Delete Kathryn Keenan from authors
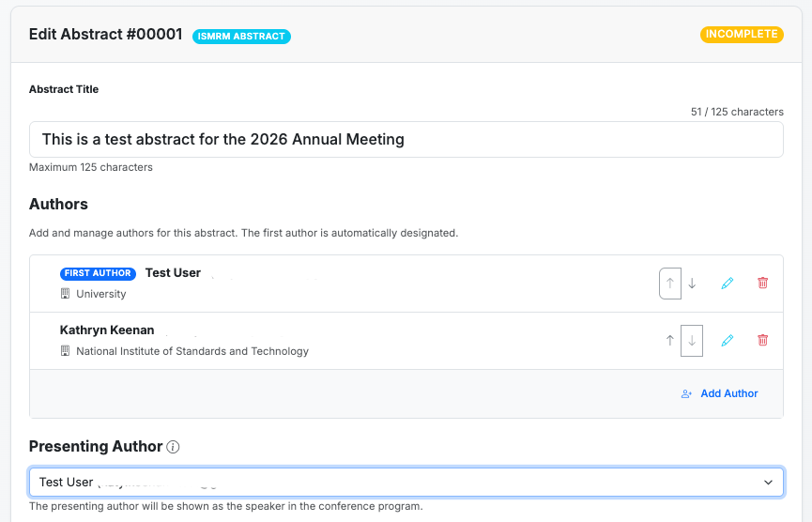Screen dimensions: 812x522 pos(762,340)
